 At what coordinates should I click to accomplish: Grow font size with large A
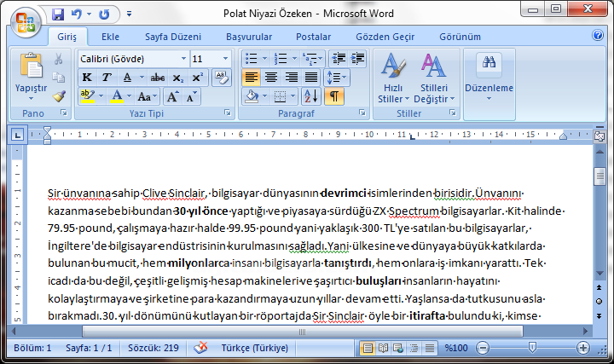(x=172, y=96)
